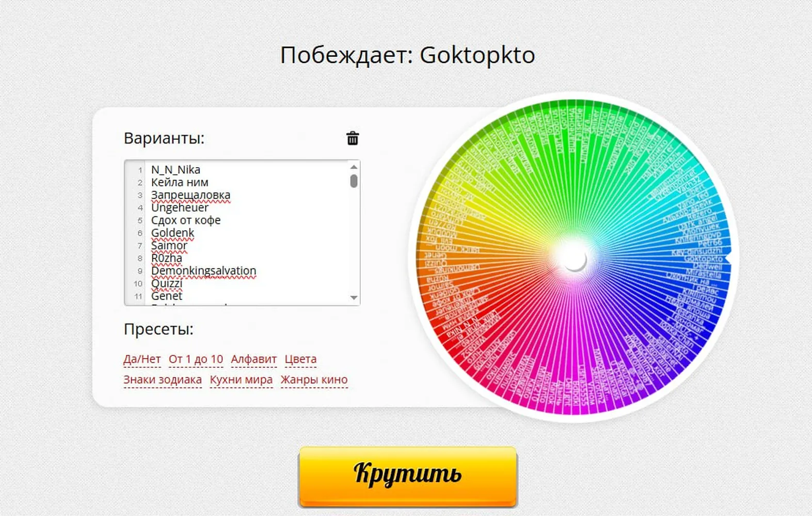The image size is (812, 516).
Task: Click the Варианты: label
Action: coord(164,138)
